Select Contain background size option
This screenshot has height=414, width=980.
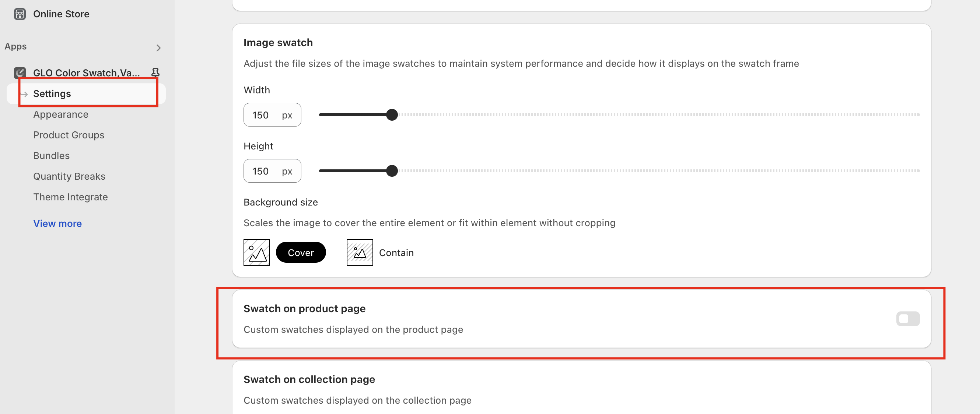(396, 252)
